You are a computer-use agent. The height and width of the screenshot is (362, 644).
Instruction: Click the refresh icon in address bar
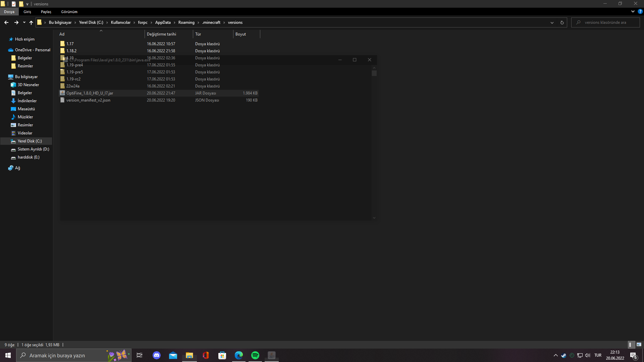(562, 22)
